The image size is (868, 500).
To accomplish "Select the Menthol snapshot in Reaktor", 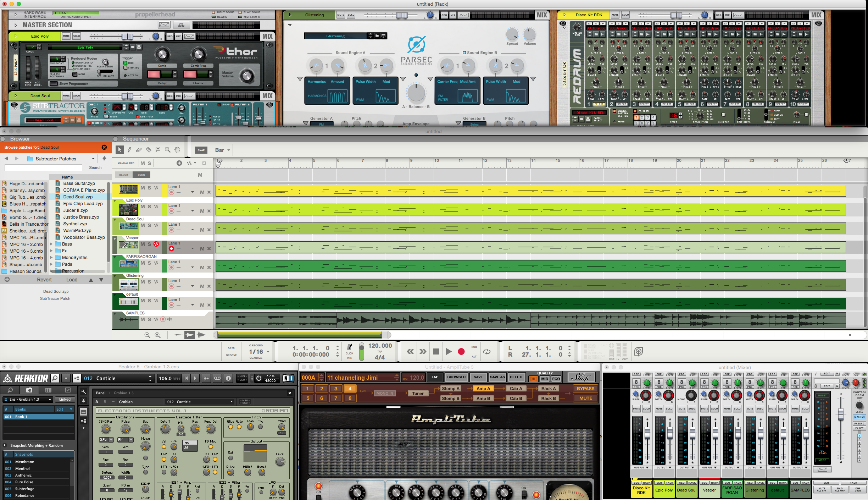I will point(38,469).
